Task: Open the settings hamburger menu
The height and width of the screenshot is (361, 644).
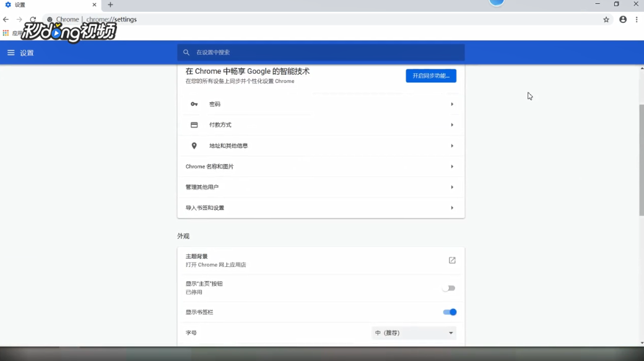Action: [x=11, y=53]
